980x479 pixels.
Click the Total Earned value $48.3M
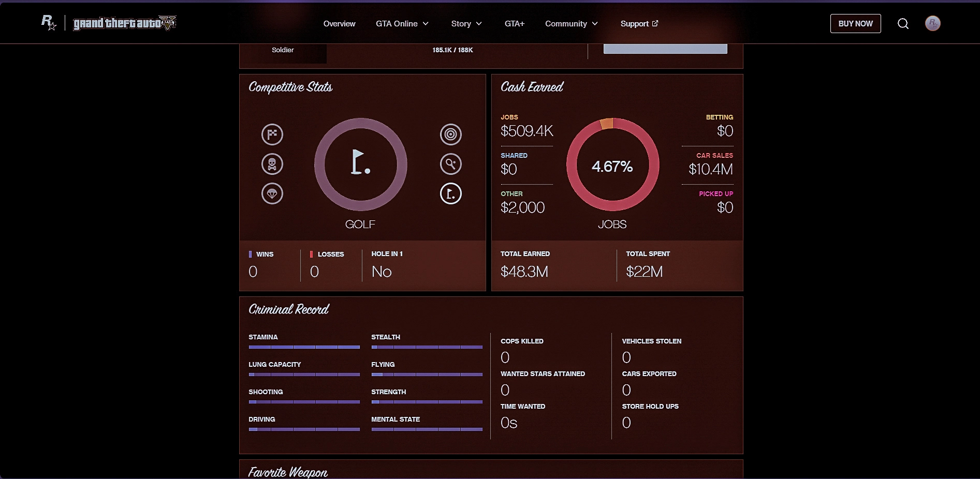[524, 272]
